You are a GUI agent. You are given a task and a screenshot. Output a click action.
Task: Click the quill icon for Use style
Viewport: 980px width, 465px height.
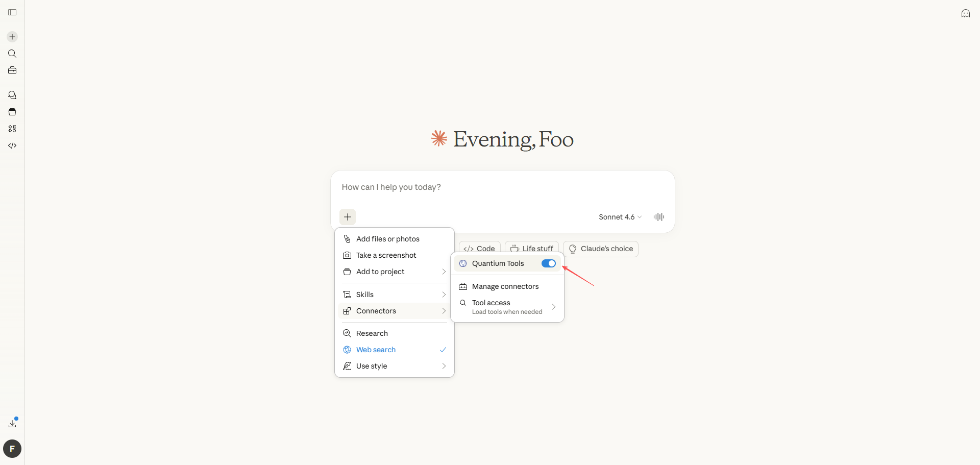click(347, 366)
